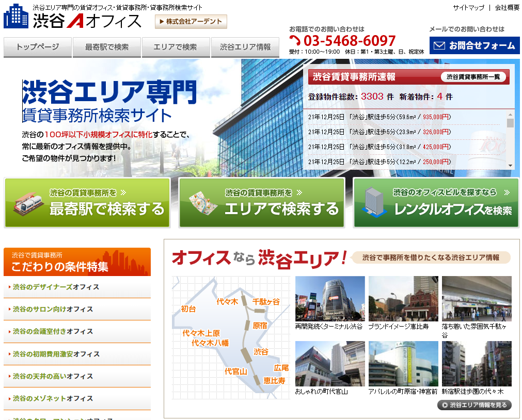Open 再開発続くターミナル渋谷 photo thumbnail
The image size is (522, 420).
tap(330, 299)
